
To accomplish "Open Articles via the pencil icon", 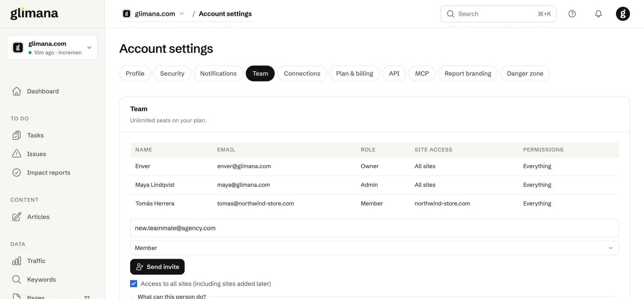I will pyautogui.click(x=17, y=217).
